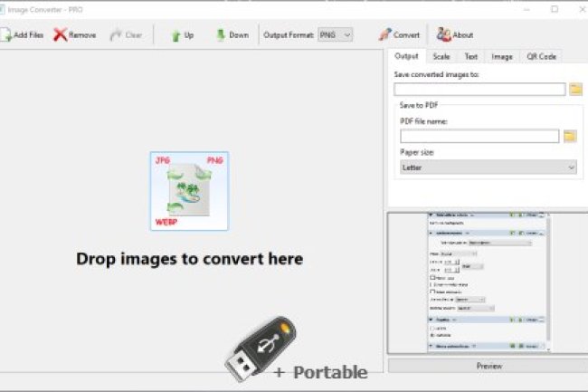This screenshot has height=392, width=588.
Task: Move the item Down with the green arrow
Action: click(221, 35)
